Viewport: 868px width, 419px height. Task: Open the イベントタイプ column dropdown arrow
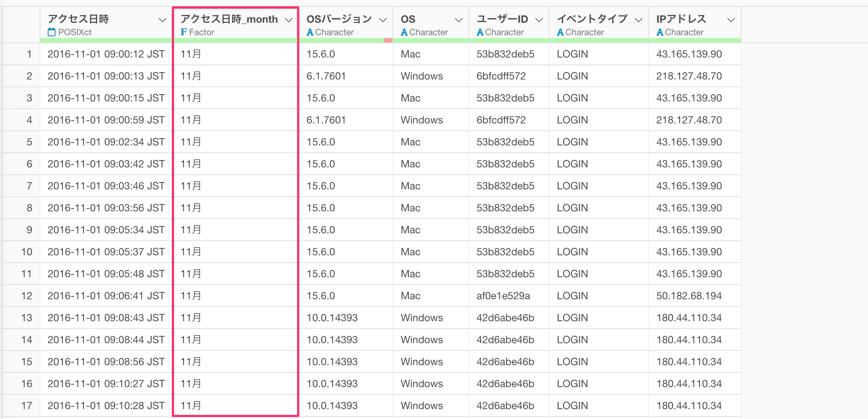click(639, 20)
